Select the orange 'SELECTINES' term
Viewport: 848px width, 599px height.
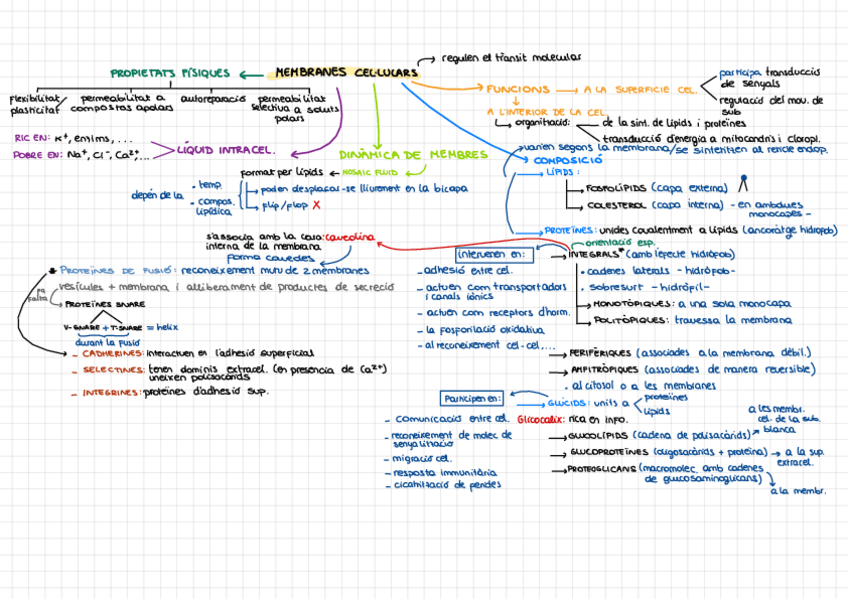coord(114,370)
